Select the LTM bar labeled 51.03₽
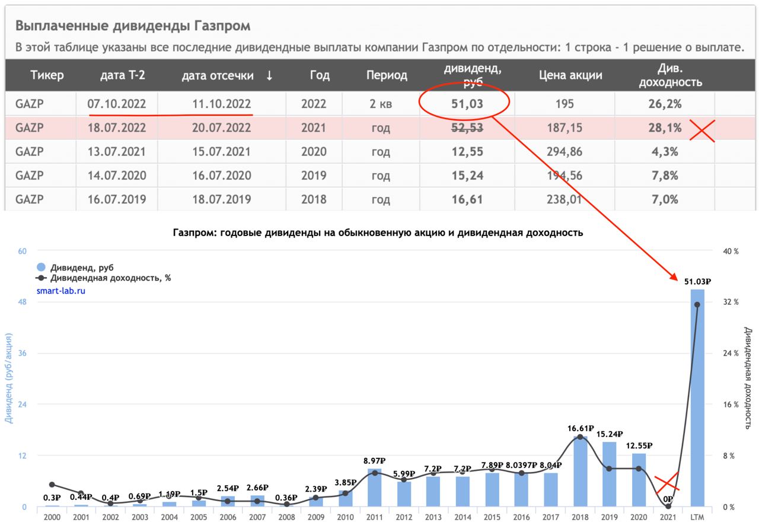 (697, 398)
